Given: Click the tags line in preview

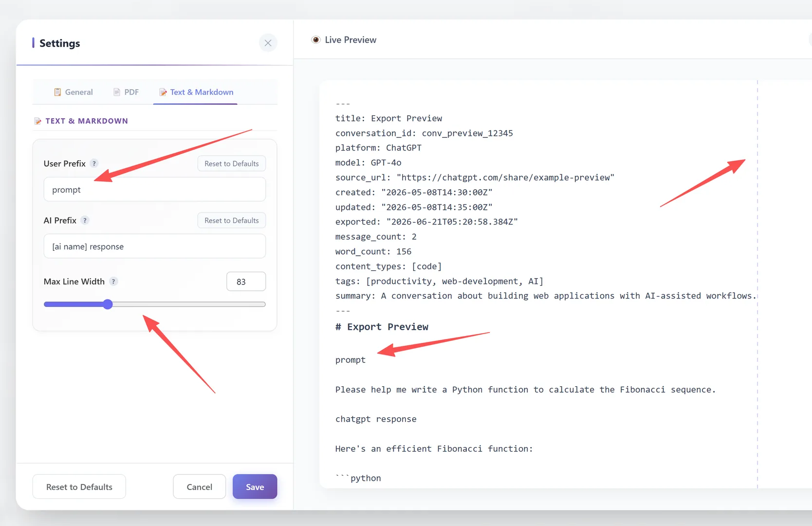Looking at the screenshot, I should pos(439,282).
